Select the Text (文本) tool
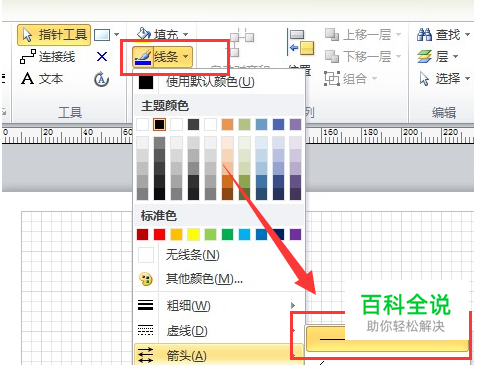 [x=42, y=79]
